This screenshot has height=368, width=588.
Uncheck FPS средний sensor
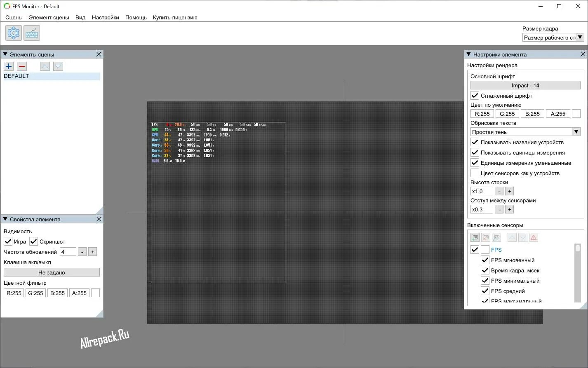pos(485,291)
